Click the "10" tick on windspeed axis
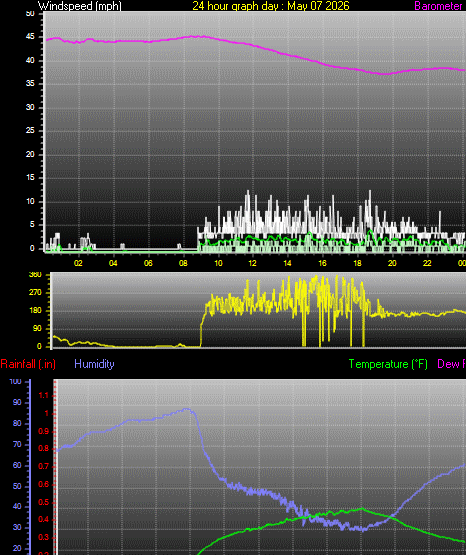The image size is (466, 555). [x=30, y=201]
